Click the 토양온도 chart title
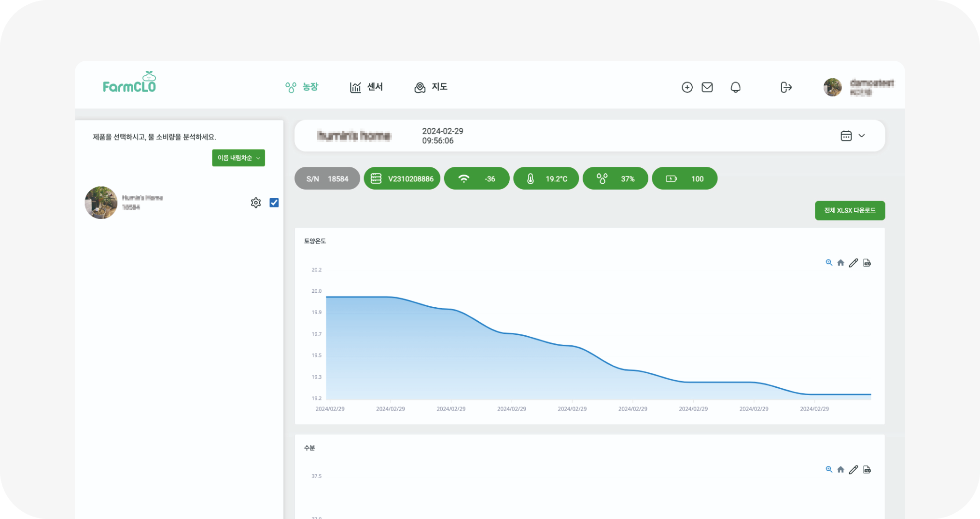Screen dimensions: 980x519 [x=315, y=241]
